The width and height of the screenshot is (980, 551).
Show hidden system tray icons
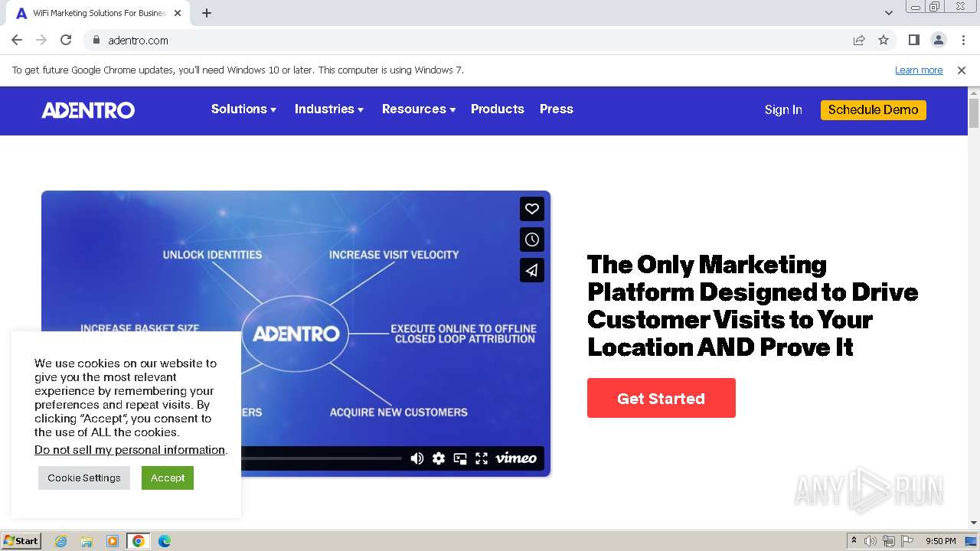[854, 541]
